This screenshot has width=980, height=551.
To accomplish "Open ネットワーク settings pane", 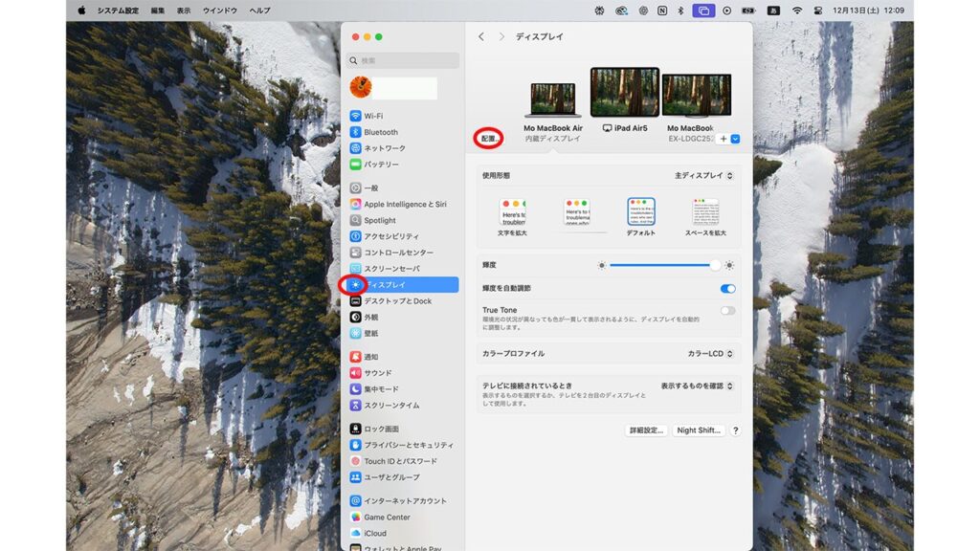I will (x=384, y=148).
